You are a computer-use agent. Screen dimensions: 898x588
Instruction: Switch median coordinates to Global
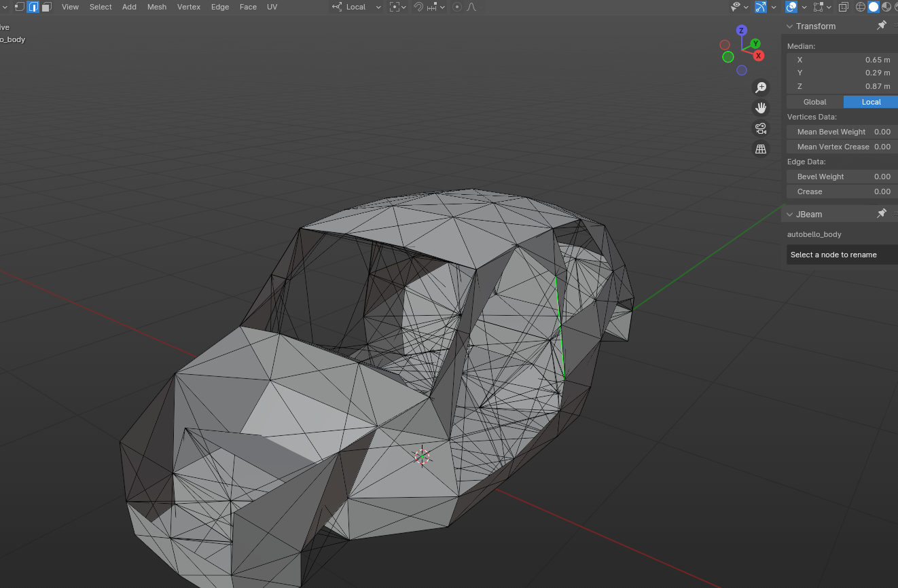pos(814,102)
